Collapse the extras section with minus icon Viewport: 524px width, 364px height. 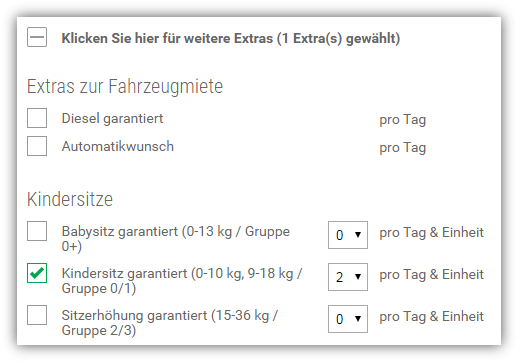[37, 37]
